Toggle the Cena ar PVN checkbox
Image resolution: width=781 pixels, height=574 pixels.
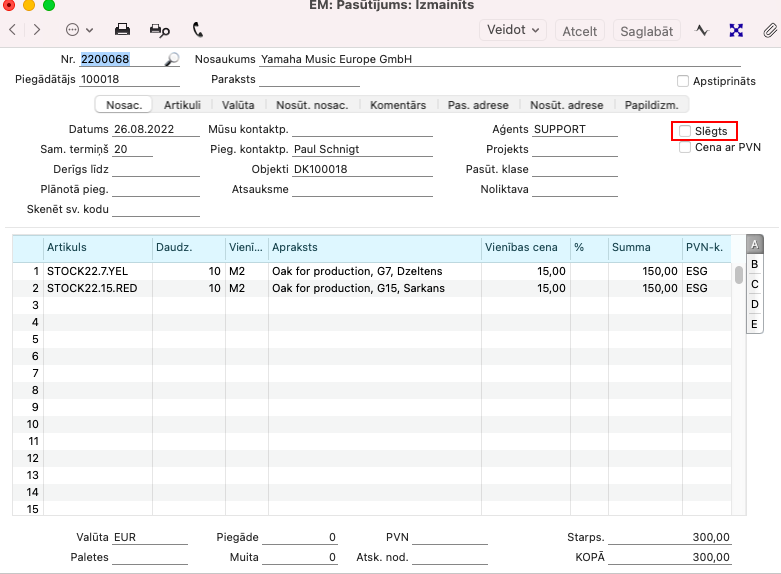point(685,147)
